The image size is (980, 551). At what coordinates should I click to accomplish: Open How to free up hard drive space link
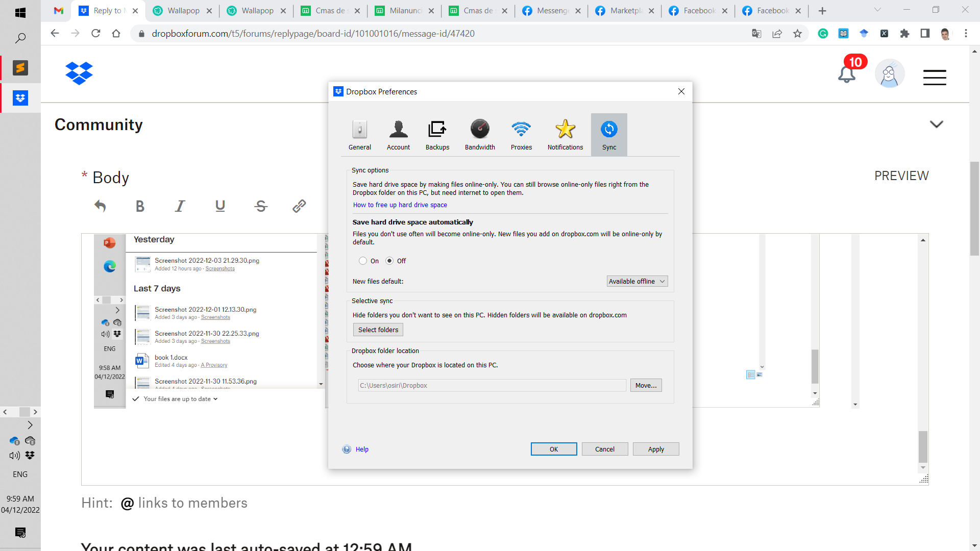coord(400,205)
